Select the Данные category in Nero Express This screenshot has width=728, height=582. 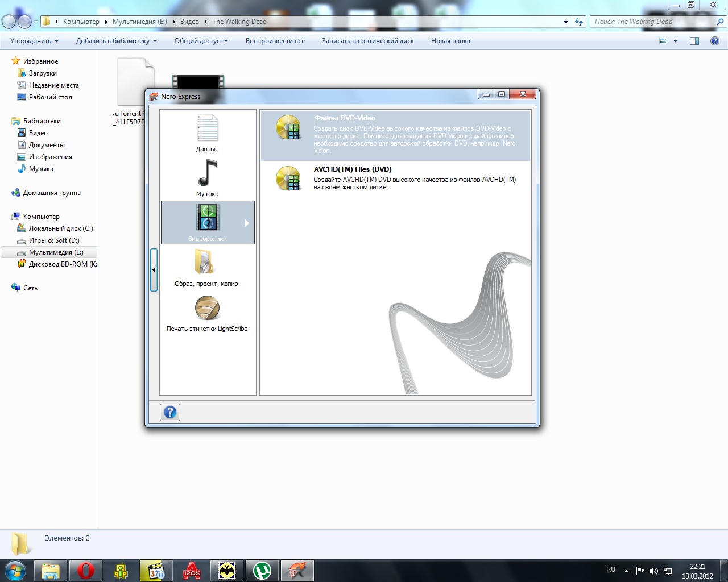coord(208,133)
